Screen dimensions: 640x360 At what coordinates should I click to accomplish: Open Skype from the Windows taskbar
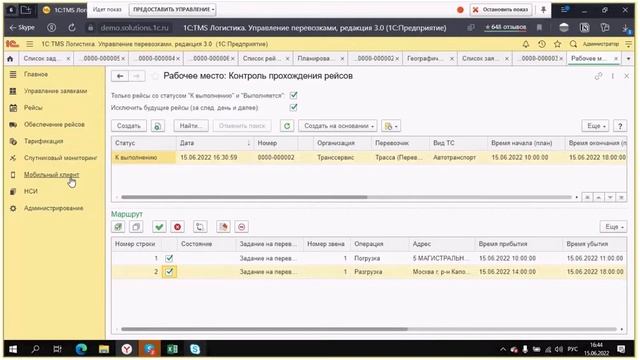[x=195, y=349]
